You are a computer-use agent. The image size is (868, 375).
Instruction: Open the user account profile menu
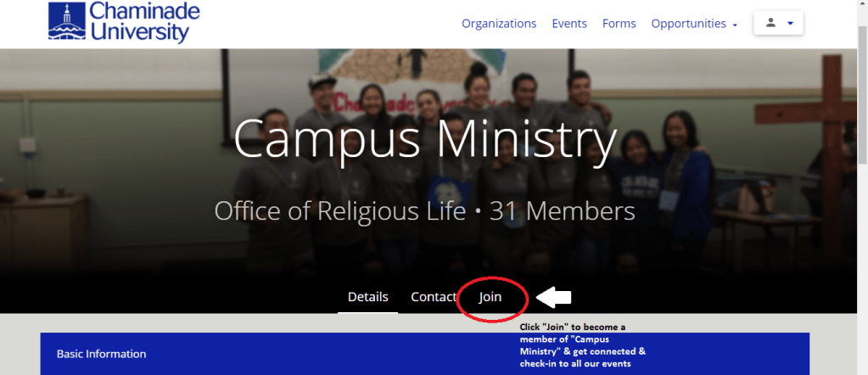pos(778,23)
